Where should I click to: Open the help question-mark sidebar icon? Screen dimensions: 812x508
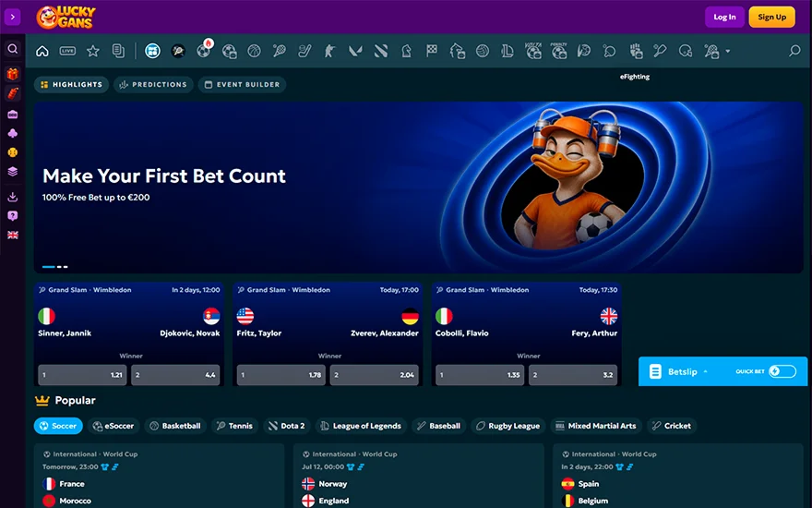coord(12,215)
